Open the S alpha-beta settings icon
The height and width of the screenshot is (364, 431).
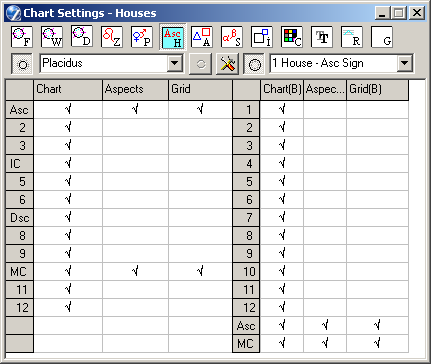pos(232,37)
